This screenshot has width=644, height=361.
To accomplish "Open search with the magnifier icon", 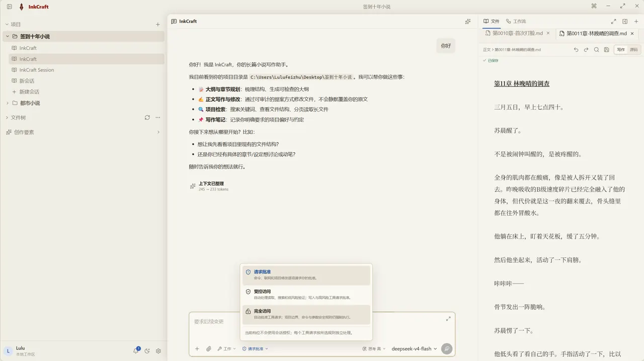I will 596,50.
